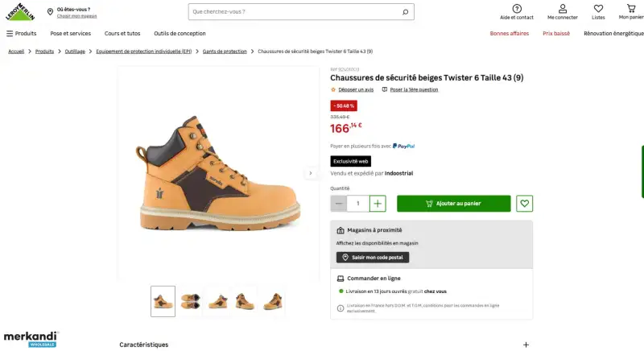Click Déposer un avis link
644x351 pixels.
click(356, 89)
